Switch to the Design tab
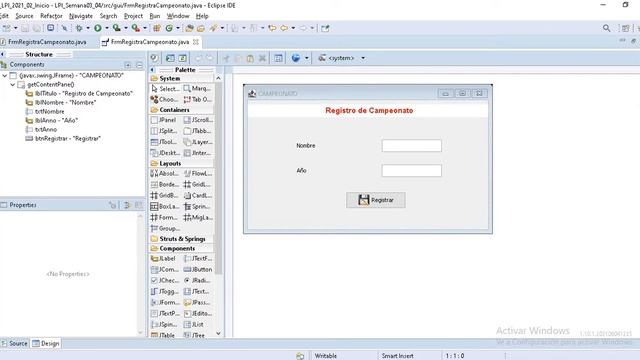This screenshot has height=360, width=640. click(x=46, y=343)
